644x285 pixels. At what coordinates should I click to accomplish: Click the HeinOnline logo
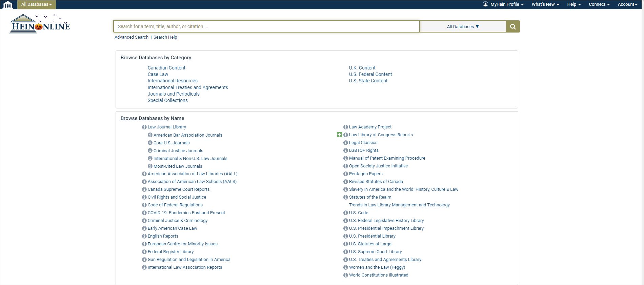tap(40, 24)
